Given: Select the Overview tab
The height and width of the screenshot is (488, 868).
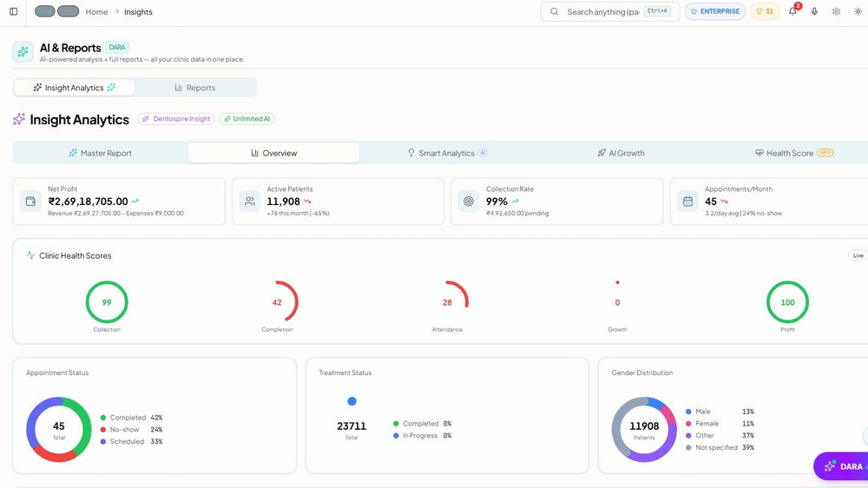Looking at the screenshot, I should tap(274, 153).
